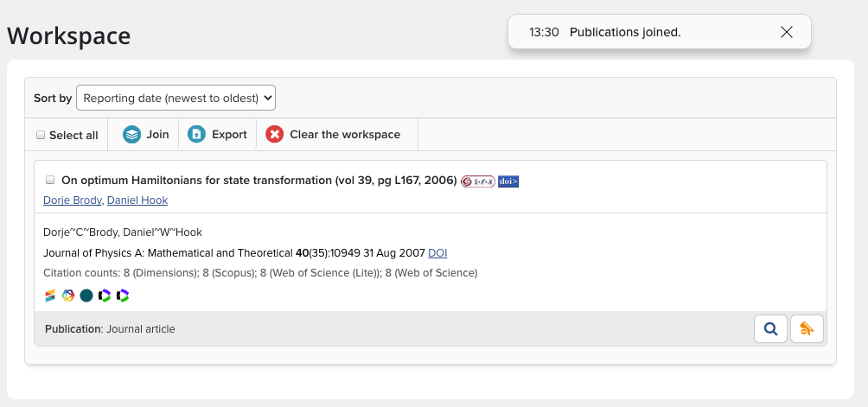The width and height of the screenshot is (868, 407).
Task: Click the multicolored hexagon source icon
Action: click(x=68, y=296)
